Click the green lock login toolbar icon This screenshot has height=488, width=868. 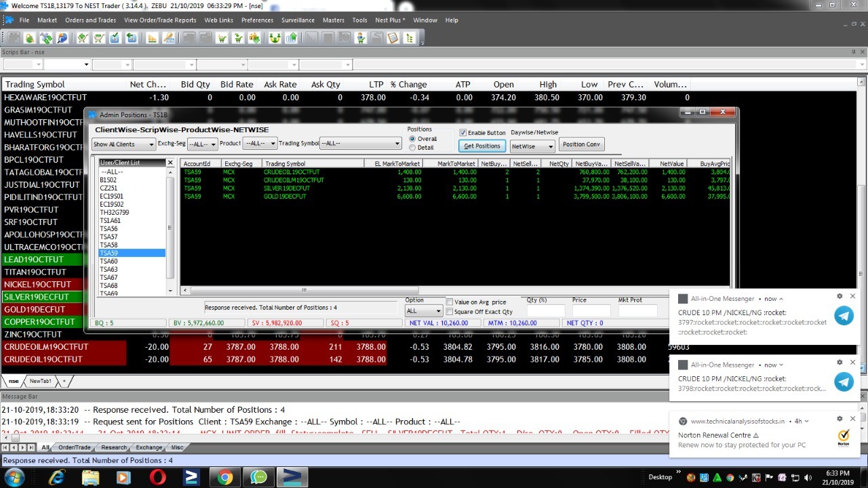(x=30, y=38)
